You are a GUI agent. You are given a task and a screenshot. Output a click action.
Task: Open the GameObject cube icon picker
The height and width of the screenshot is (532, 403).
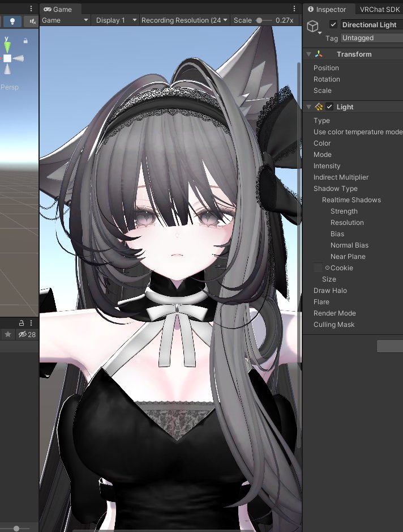pyautogui.click(x=313, y=27)
